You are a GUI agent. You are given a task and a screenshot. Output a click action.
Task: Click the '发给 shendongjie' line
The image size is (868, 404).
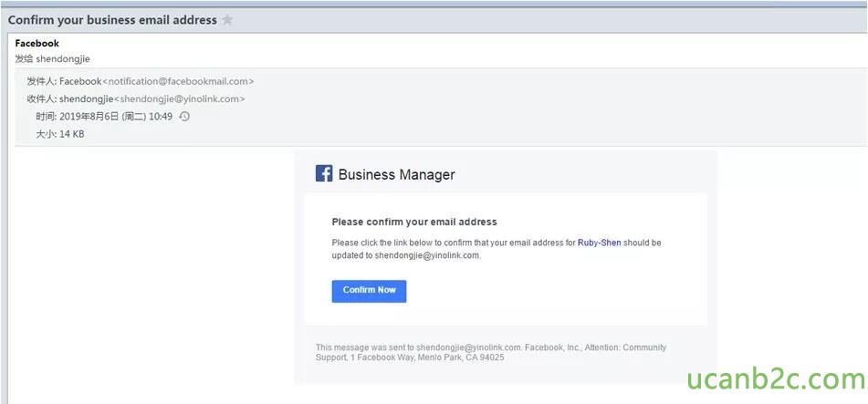click(53, 58)
